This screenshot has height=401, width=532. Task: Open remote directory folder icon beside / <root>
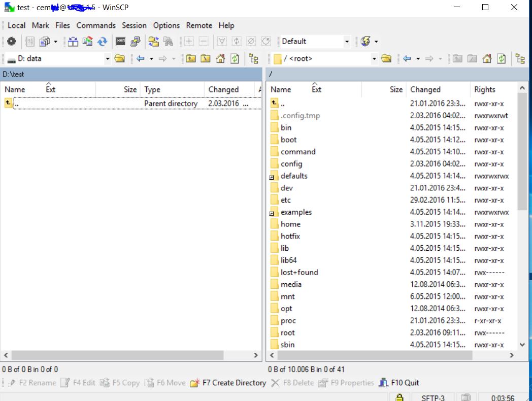(x=386, y=59)
